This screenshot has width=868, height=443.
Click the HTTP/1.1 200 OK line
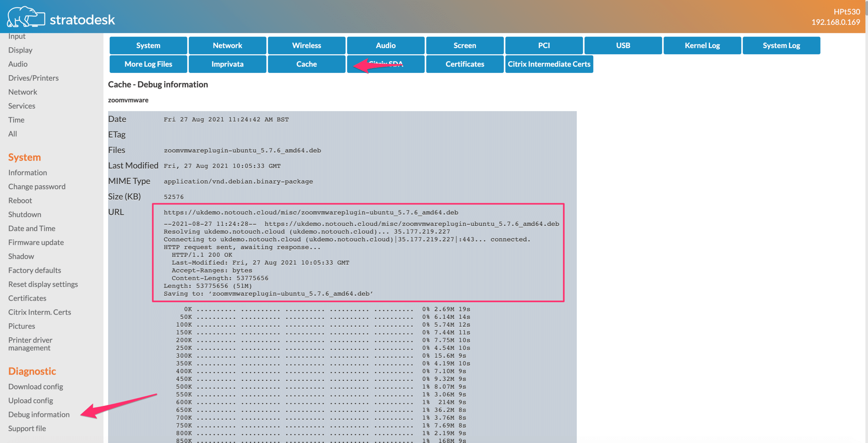click(202, 255)
